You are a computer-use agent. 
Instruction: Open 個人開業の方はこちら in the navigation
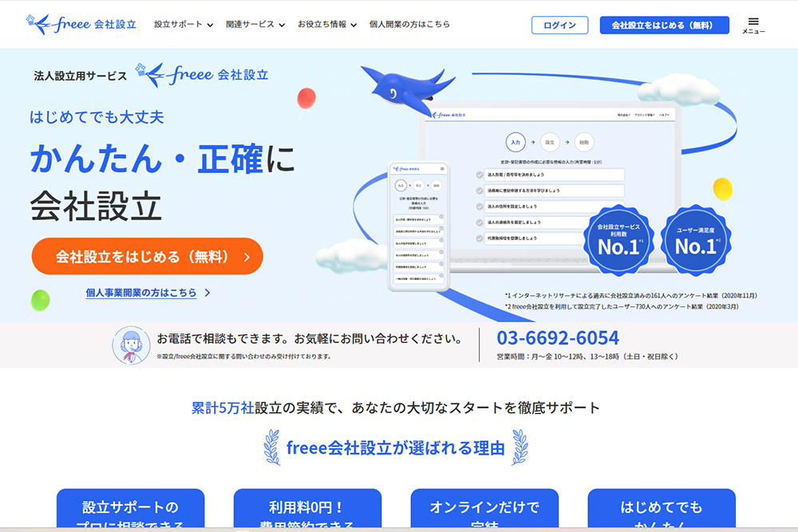tap(409, 25)
